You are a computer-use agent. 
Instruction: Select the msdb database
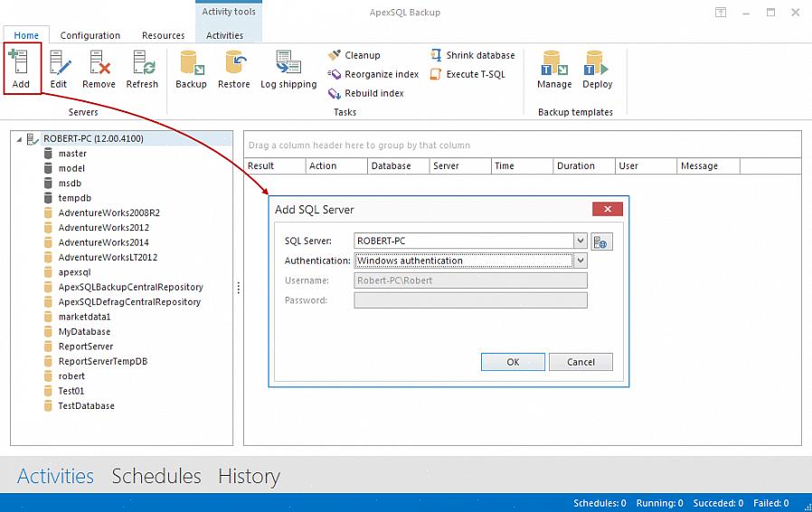pos(70,183)
